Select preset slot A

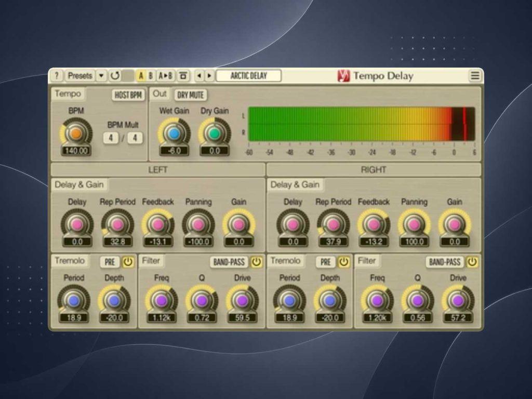point(141,76)
